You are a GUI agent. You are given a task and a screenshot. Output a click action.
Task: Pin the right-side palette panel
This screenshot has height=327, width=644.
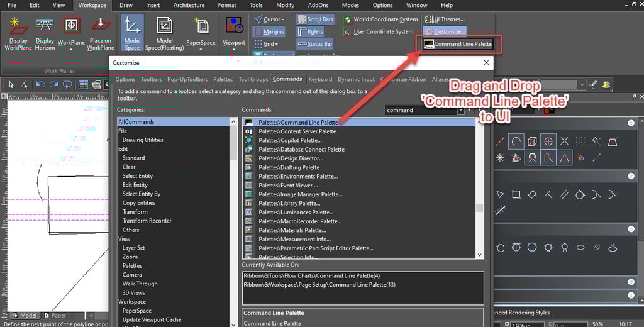tap(635, 97)
